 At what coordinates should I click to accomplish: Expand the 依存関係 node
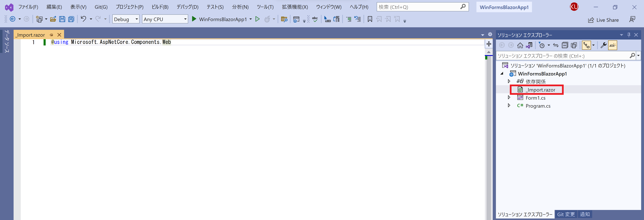pyautogui.click(x=509, y=81)
